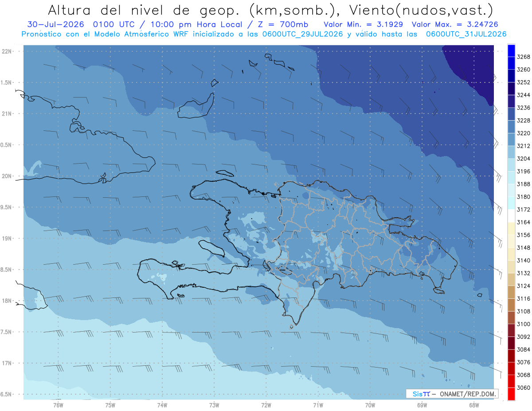Click the 3212 value on the color scale
The width and height of the screenshot is (532, 411).
[524, 146]
